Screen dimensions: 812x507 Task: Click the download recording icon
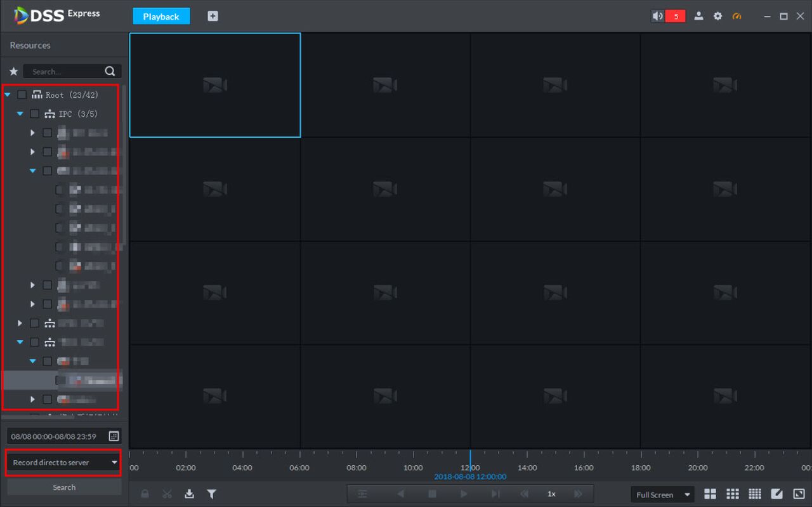tap(189, 494)
